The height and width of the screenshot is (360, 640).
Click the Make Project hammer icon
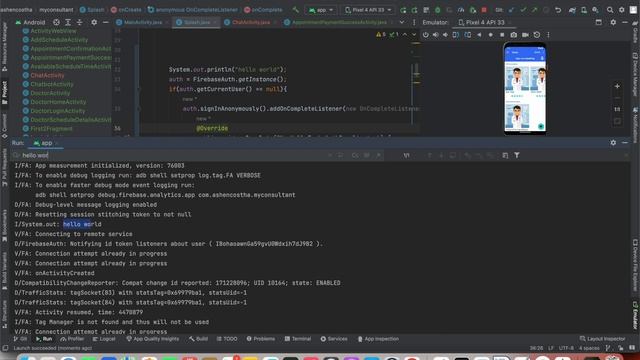296,9
